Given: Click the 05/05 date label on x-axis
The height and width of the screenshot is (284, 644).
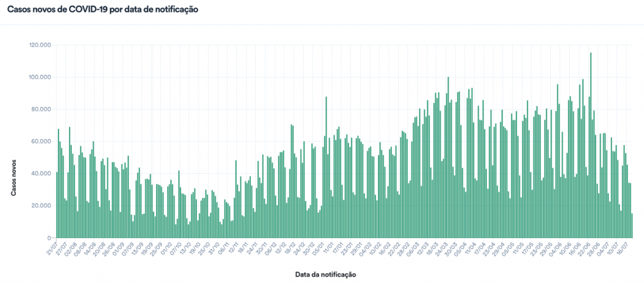Looking at the screenshot, I should click(x=508, y=249).
